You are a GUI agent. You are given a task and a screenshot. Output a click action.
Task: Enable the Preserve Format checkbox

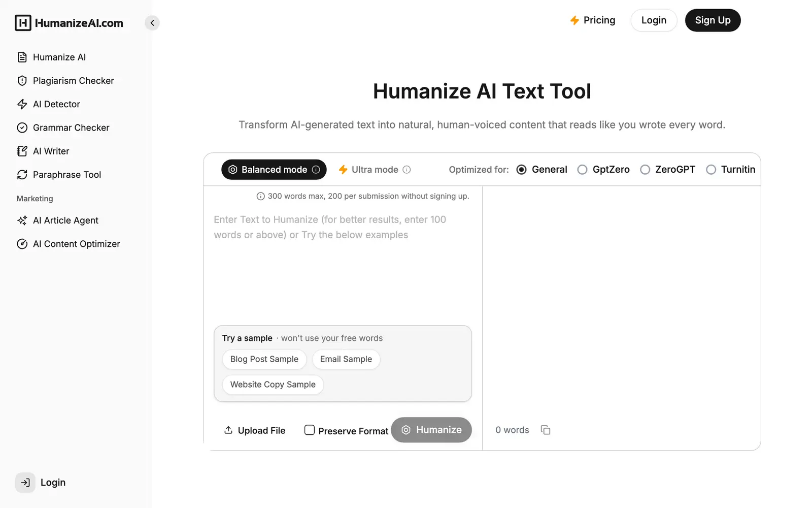click(309, 430)
